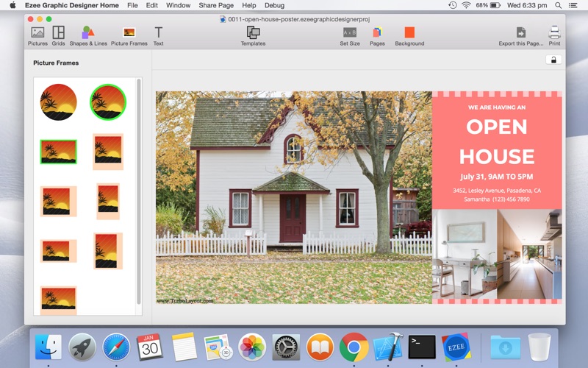Open Shapes & Lines tool
Viewport: 588px width, 368px height.
[x=88, y=36]
